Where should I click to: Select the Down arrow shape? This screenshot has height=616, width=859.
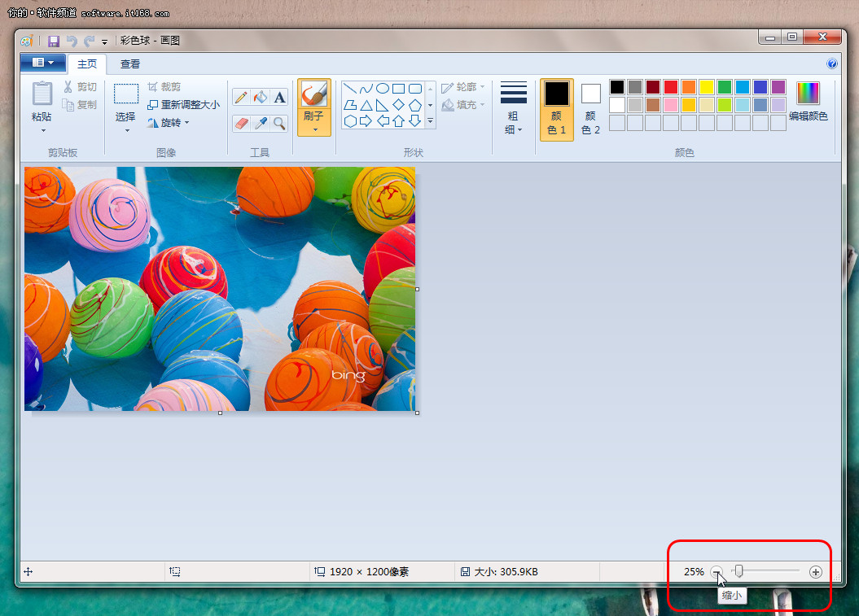point(415,121)
